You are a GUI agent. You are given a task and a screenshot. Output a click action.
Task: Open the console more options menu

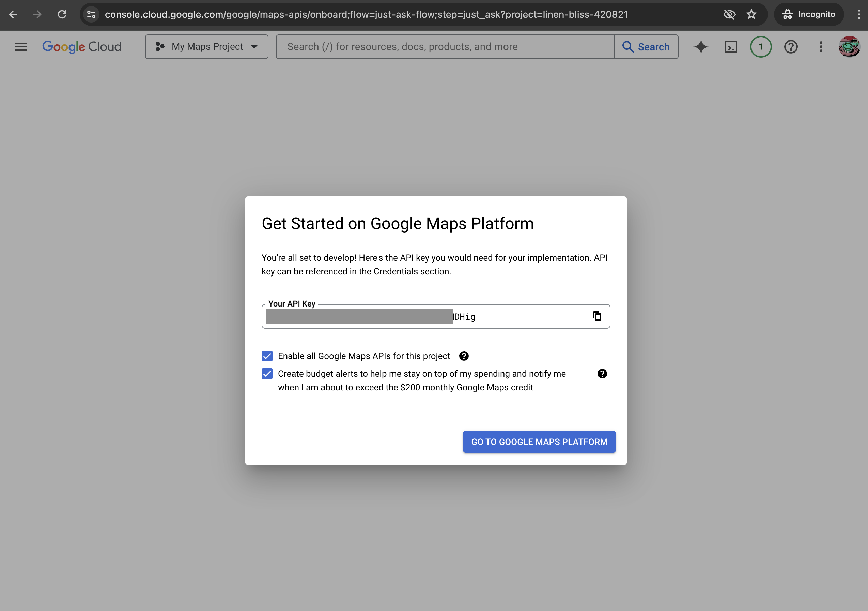pos(820,46)
